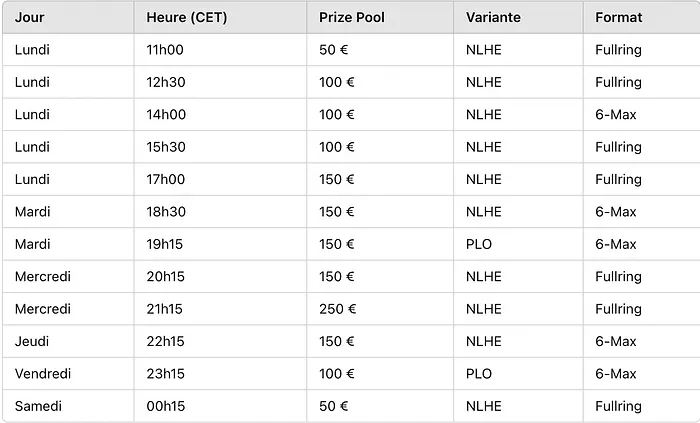The image size is (700, 423).
Task: Select the Format column header
Action: pyautogui.click(x=619, y=17)
